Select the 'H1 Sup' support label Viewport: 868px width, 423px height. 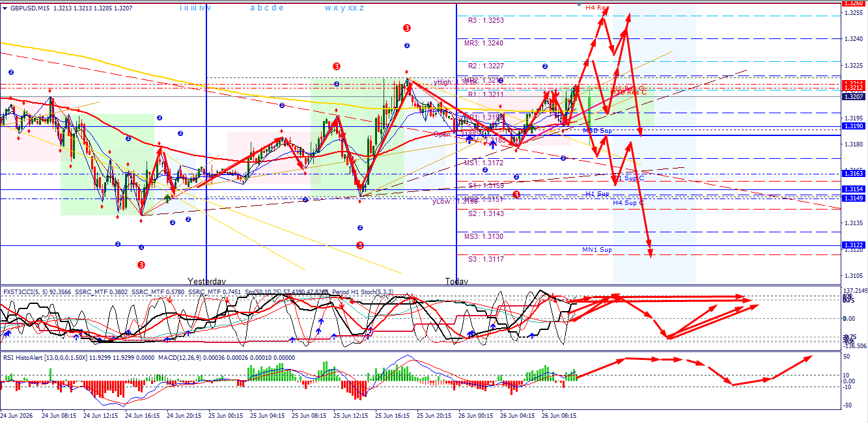(x=597, y=194)
